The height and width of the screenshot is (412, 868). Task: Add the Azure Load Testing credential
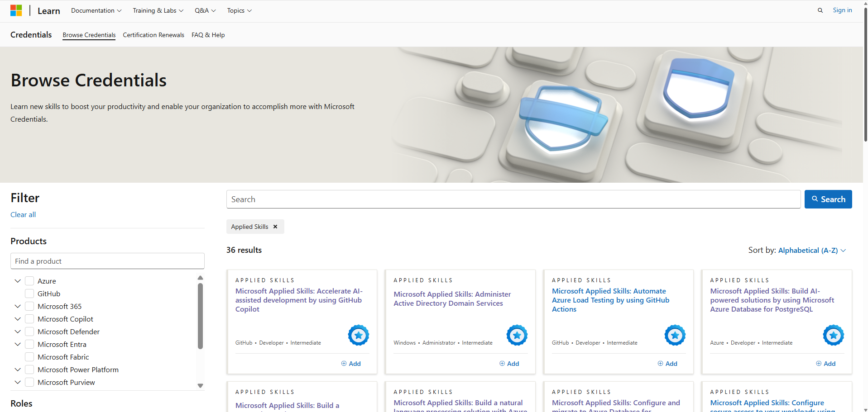pyautogui.click(x=667, y=364)
